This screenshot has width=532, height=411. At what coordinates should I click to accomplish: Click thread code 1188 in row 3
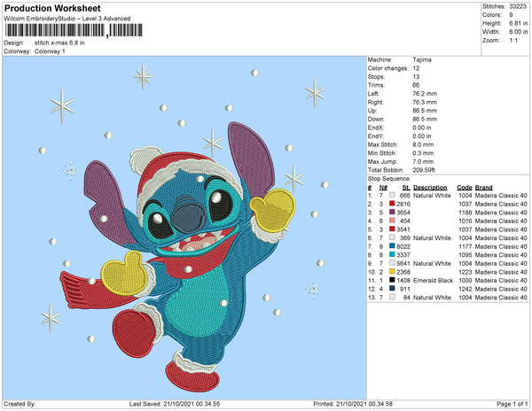[465, 213]
